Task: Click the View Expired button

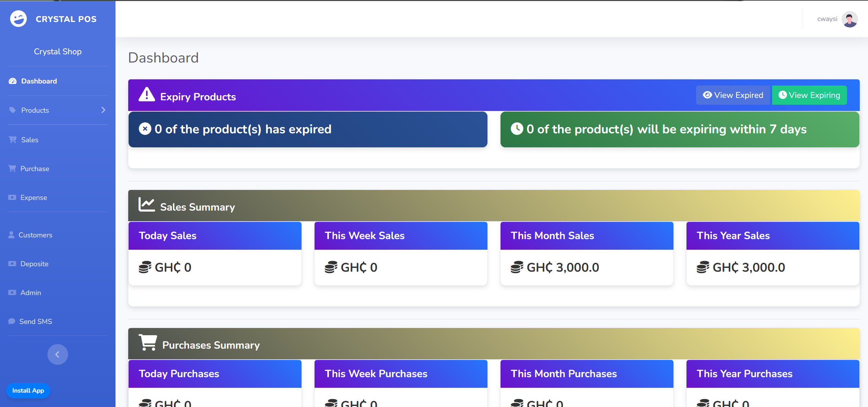Action: (734, 95)
